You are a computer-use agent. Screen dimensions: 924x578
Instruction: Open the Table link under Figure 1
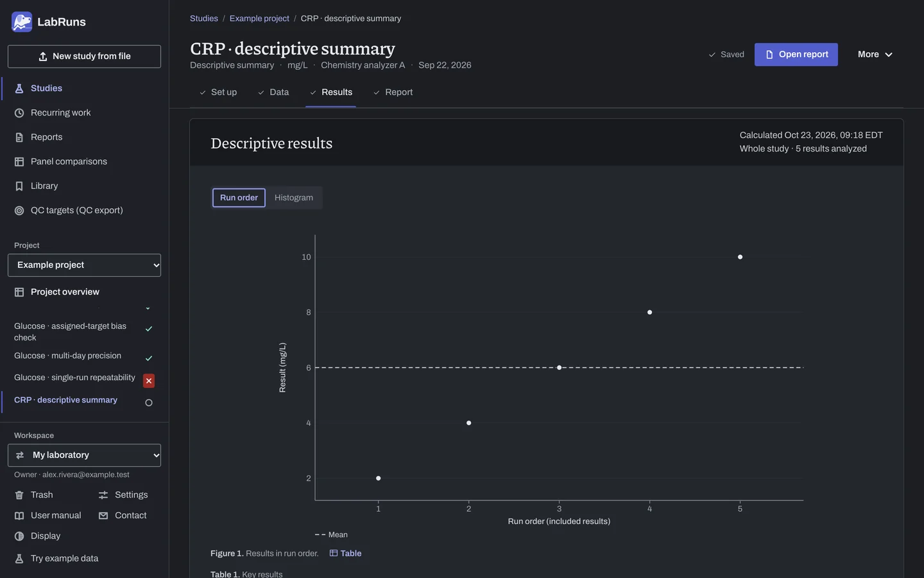345,554
